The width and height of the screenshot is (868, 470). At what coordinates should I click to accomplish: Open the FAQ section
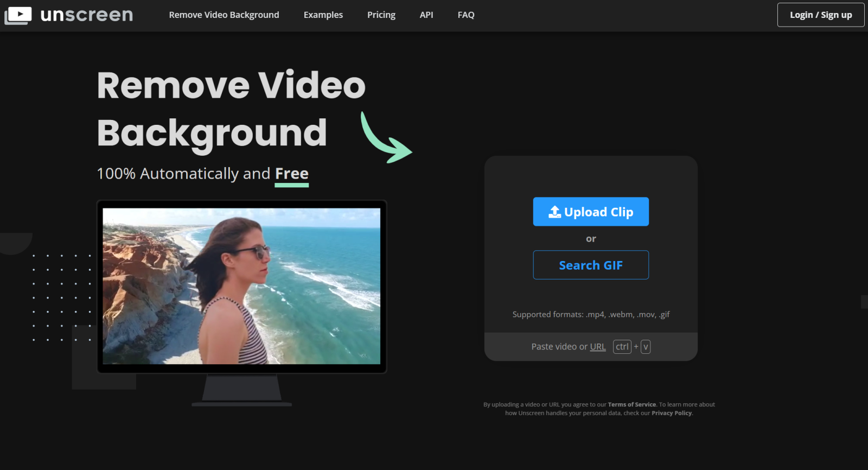point(466,15)
